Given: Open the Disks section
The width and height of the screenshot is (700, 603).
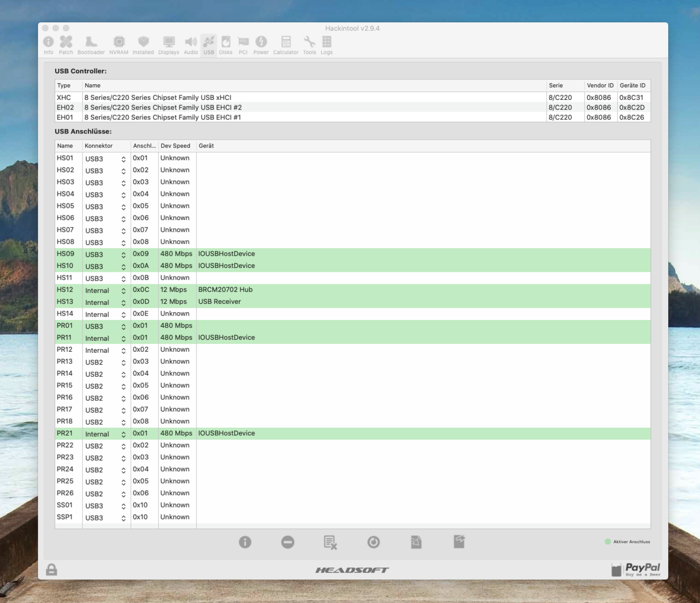Looking at the screenshot, I should (226, 45).
